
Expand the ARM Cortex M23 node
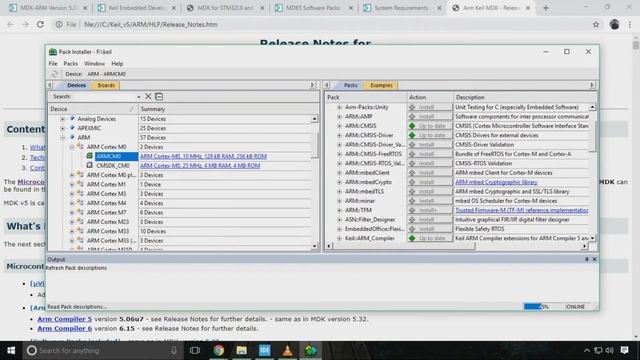click(72, 222)
